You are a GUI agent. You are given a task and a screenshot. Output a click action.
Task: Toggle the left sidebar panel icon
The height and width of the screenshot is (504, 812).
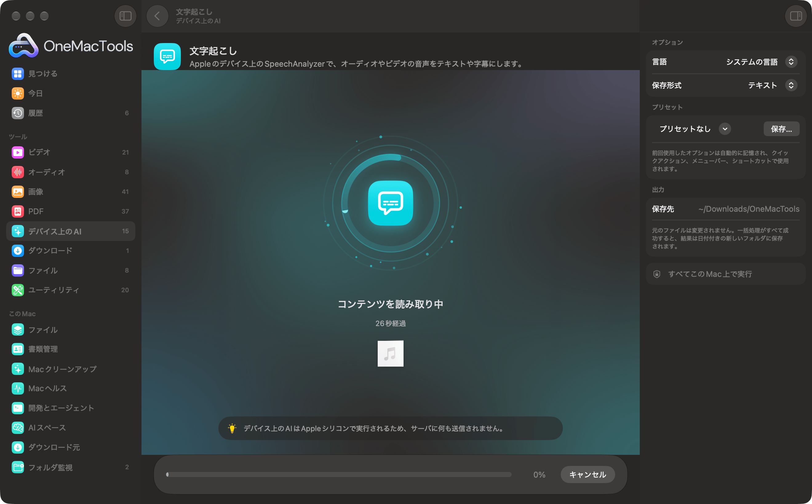(125, 16)
